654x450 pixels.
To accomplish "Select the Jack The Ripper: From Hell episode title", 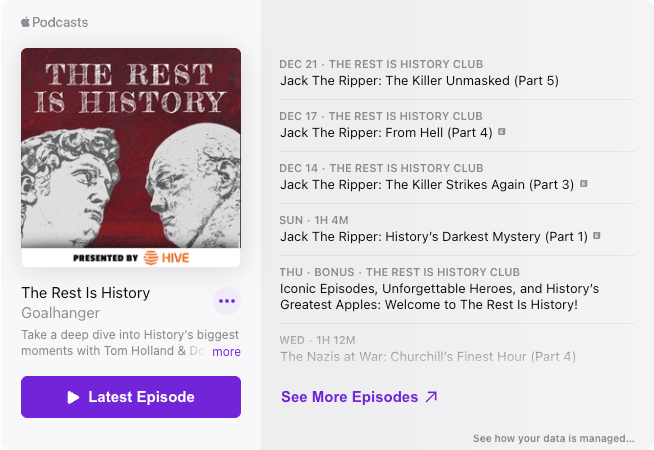I will [x=386, y=132].
